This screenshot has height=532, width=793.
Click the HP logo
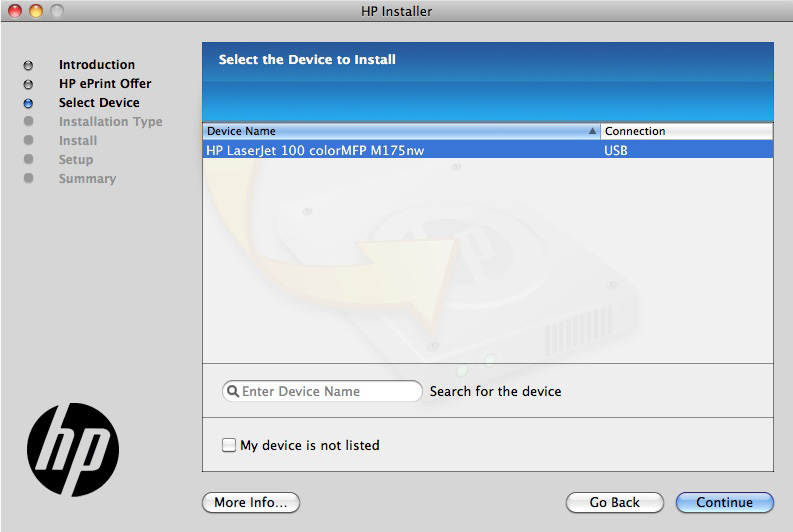point(73,450)
